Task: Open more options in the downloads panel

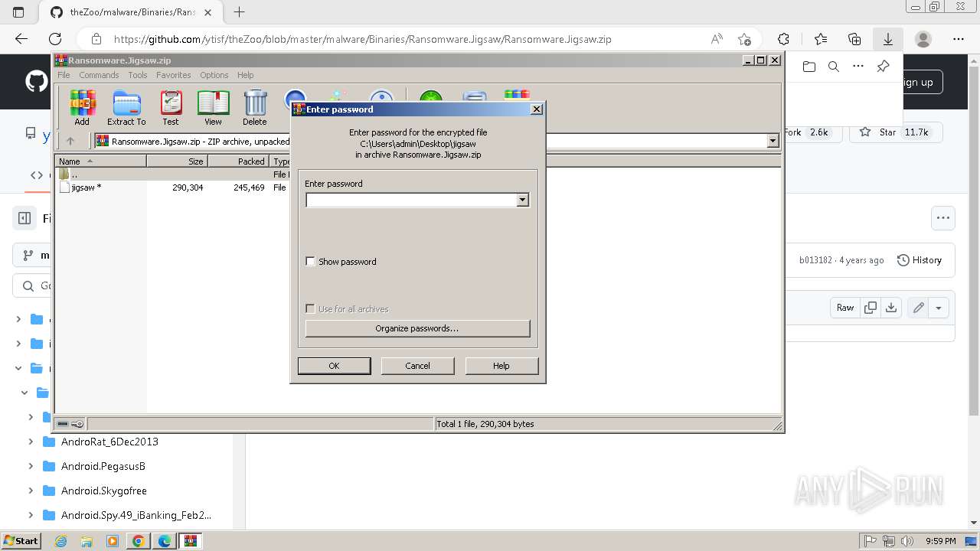Action: pos(858,67)
